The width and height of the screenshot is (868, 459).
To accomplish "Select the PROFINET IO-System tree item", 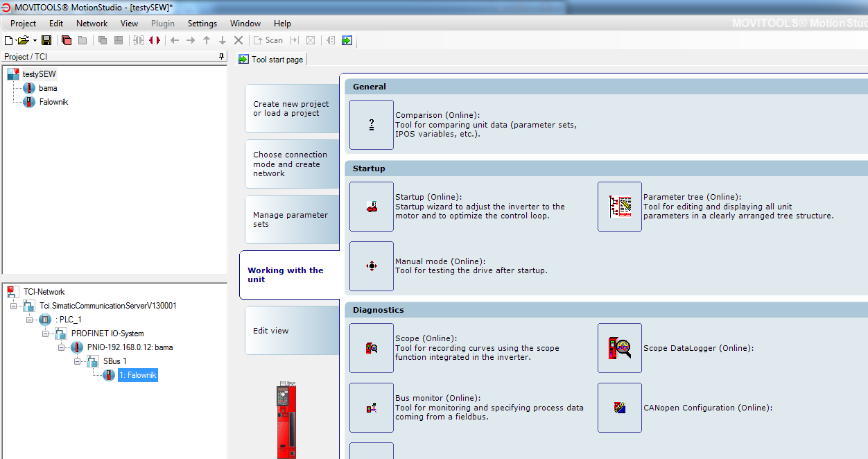I will coord(107,334).
